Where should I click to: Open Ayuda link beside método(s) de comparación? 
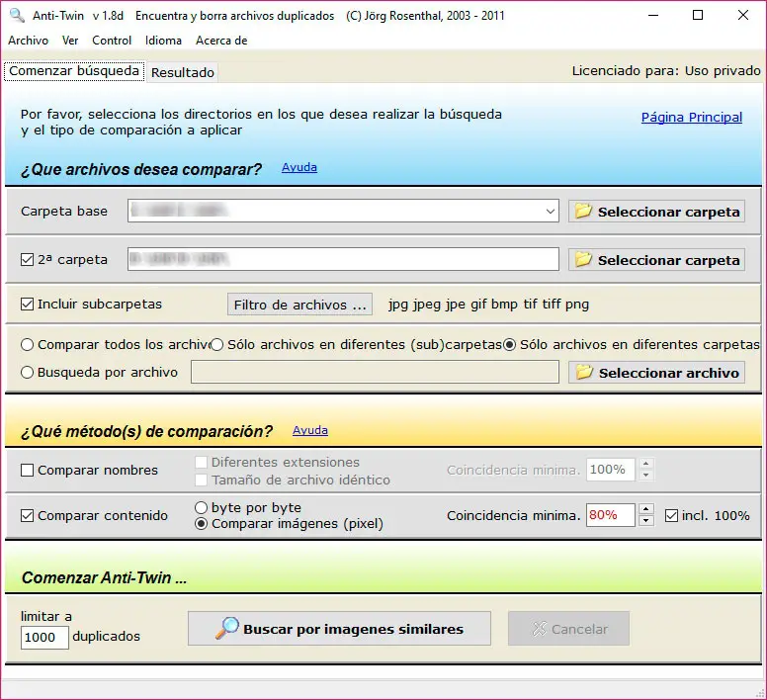click(310, 430)
